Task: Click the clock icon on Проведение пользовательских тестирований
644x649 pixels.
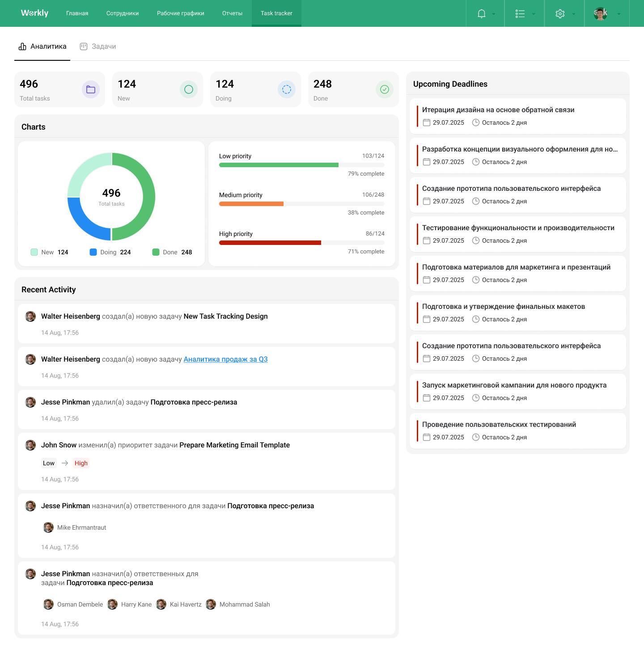Action: click(x=475, y=437)
